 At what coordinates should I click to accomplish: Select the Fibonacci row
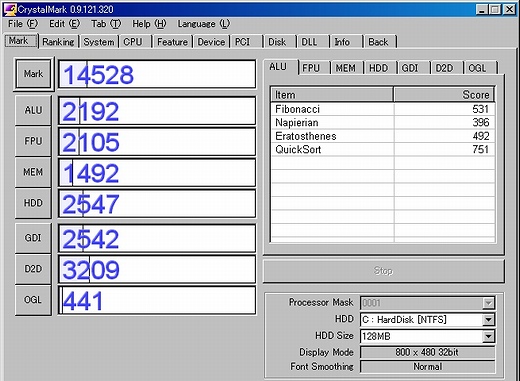[383, 109]
